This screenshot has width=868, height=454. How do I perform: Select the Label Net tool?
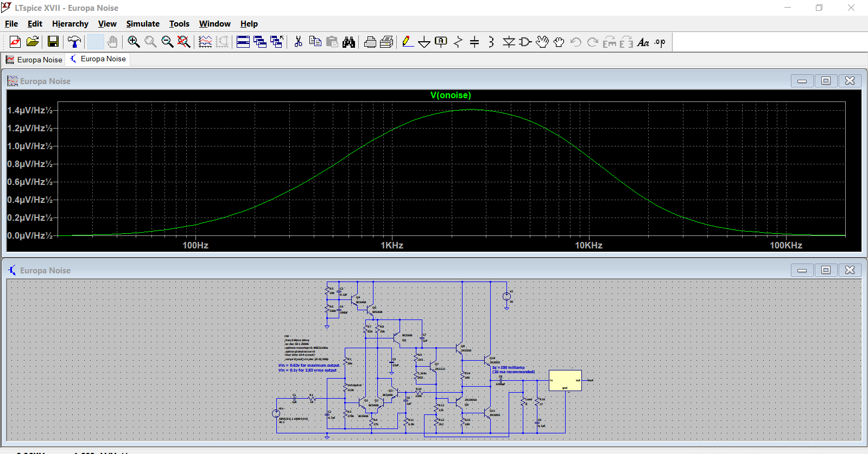pos(441,42)
